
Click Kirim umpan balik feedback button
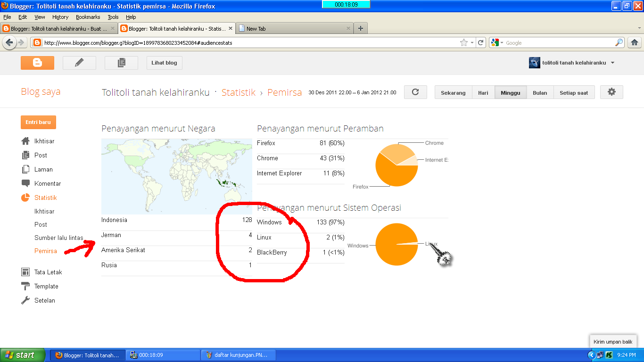point(613,342)
